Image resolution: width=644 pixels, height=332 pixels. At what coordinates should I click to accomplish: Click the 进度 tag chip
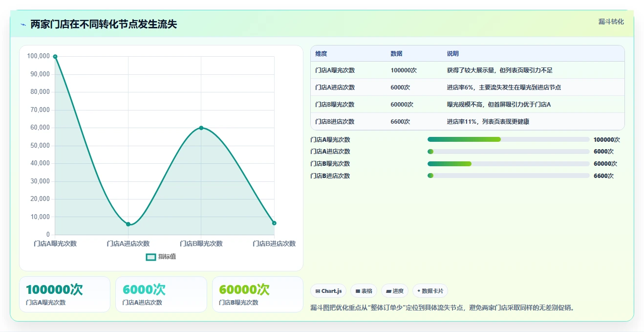click(395, 291)
